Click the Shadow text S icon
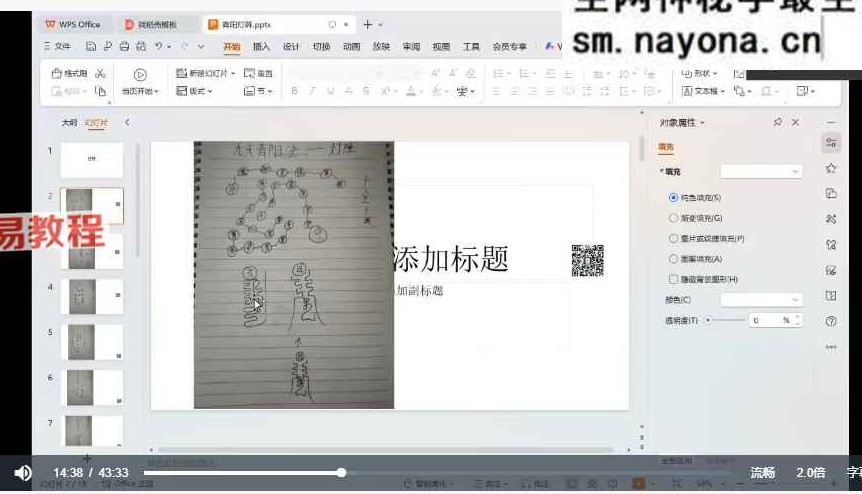Viewport: 862px width, 494px height. (366, 91)
